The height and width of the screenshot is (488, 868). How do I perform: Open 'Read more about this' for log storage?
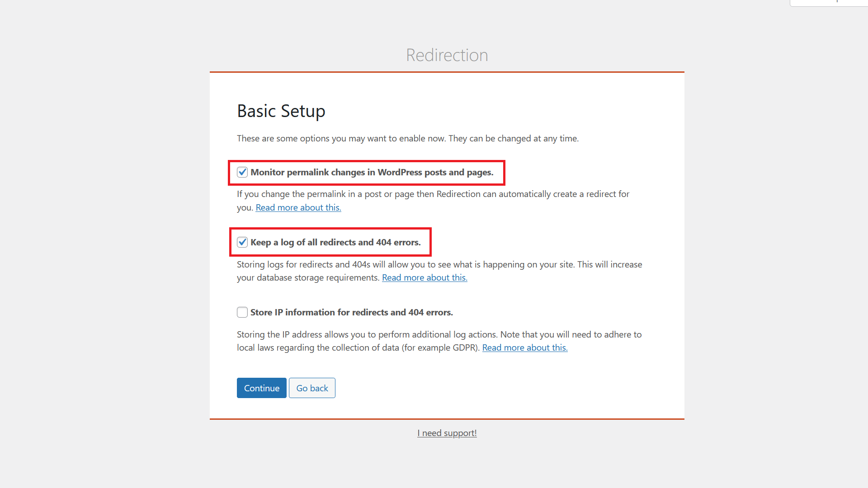(425, 277)
